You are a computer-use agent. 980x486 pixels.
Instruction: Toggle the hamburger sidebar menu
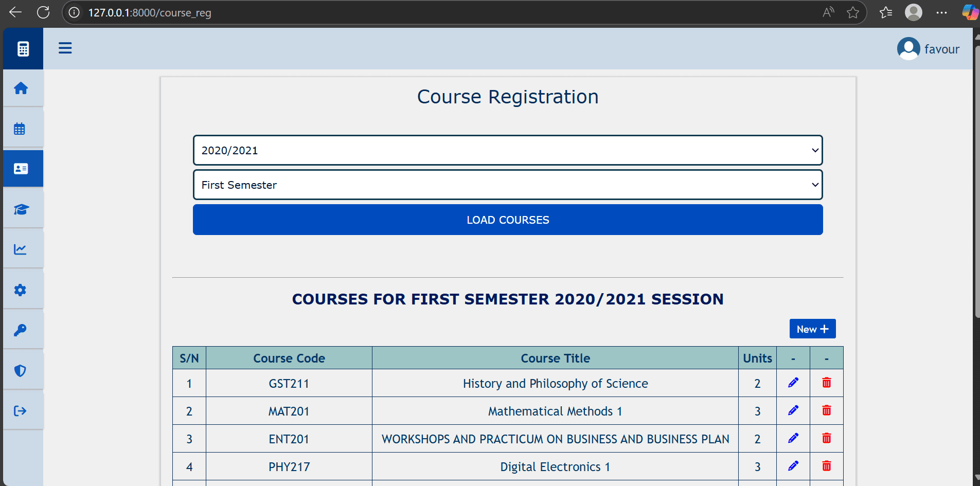(65, 48)
